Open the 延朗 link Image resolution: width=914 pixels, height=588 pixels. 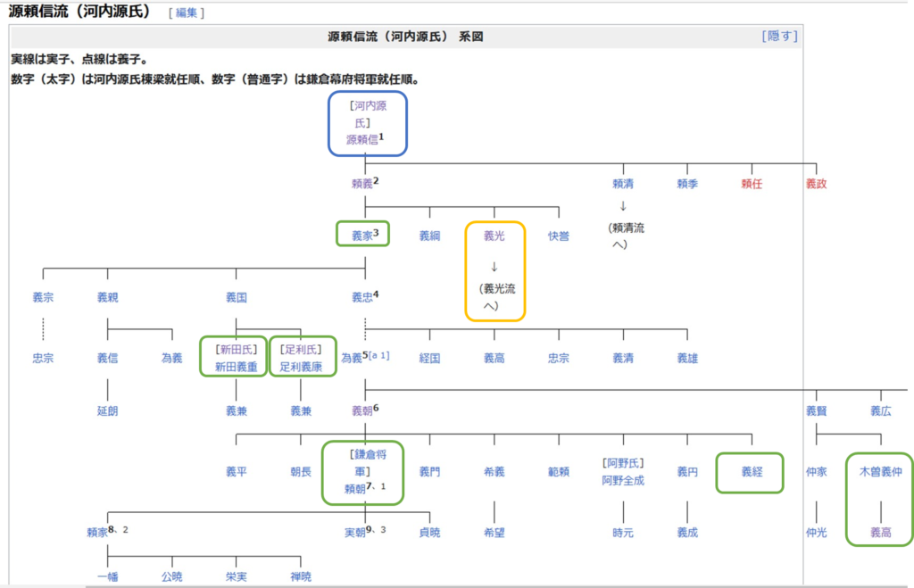(107, 410)
